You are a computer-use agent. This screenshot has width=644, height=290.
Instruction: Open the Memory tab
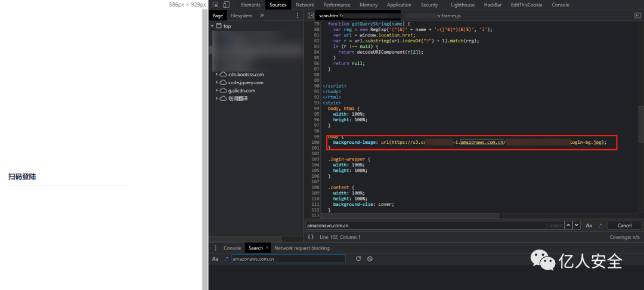(x=369, y=5)
